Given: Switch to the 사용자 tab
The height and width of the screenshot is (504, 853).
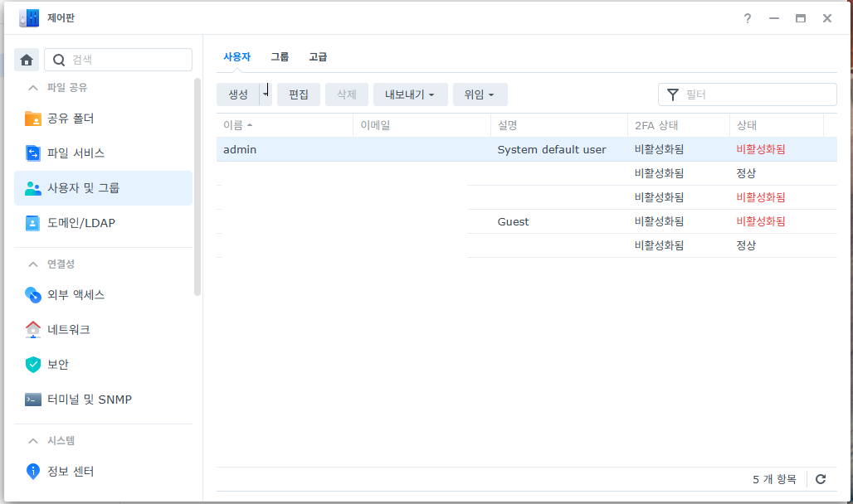Looking at the screenshot, I should (x=237, y=56).
